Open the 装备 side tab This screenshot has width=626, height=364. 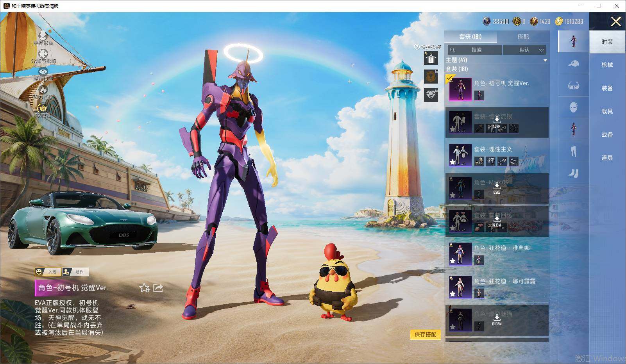[607, 88]
